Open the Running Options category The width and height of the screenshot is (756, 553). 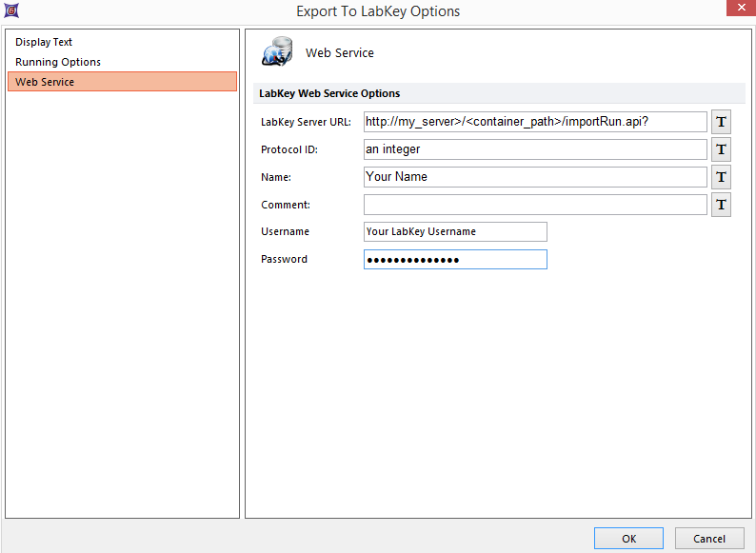(58, 62)
